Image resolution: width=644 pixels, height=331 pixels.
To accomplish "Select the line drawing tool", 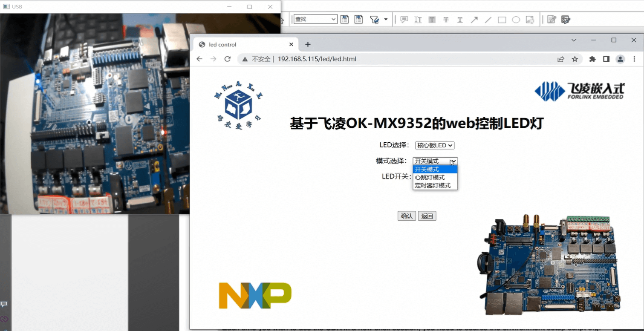I will [488, 20].
